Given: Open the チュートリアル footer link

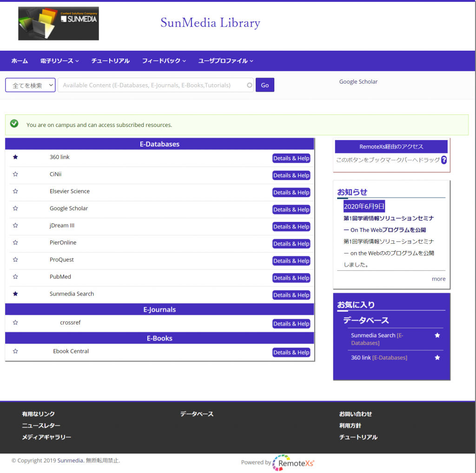Looking at the screenshot, I should coord(358,437).
